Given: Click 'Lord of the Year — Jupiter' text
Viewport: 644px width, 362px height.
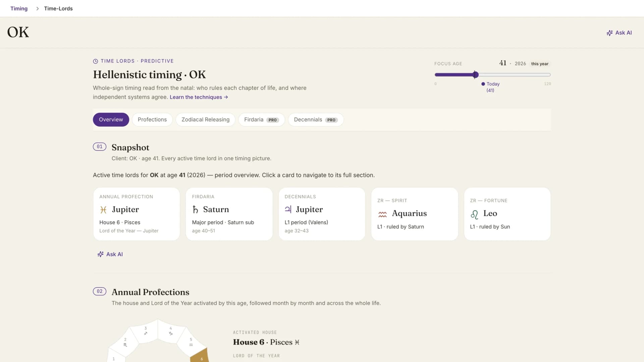Looking at the screenshot, I should (129, 231).
